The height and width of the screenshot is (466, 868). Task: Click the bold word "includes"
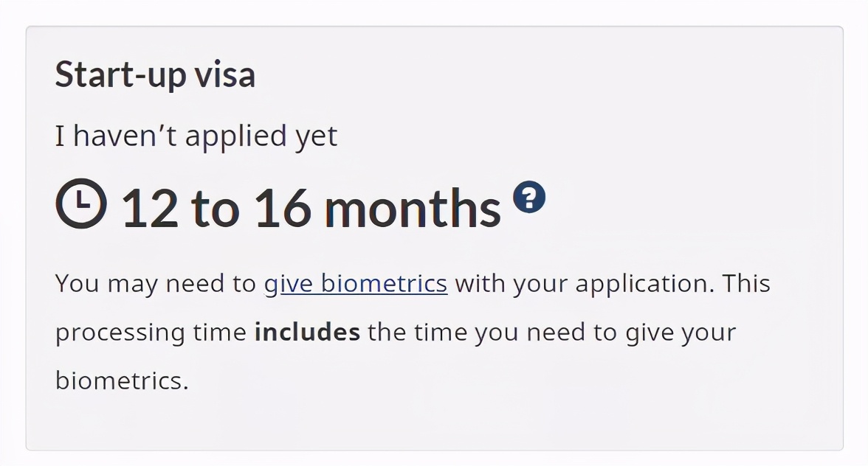pos(307,333)
